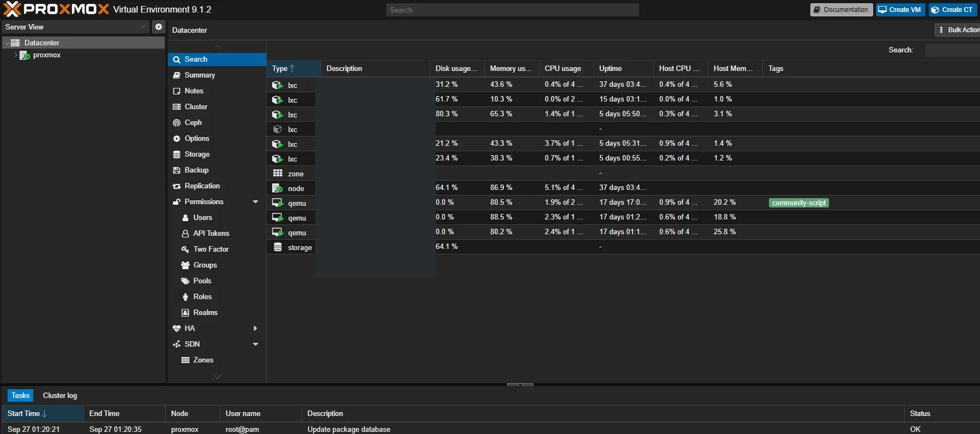Image resolution: width=980 pixels, height=434 pixels.
Task: Switch to the Cluster log tab
Action: (x=60, y=395)
